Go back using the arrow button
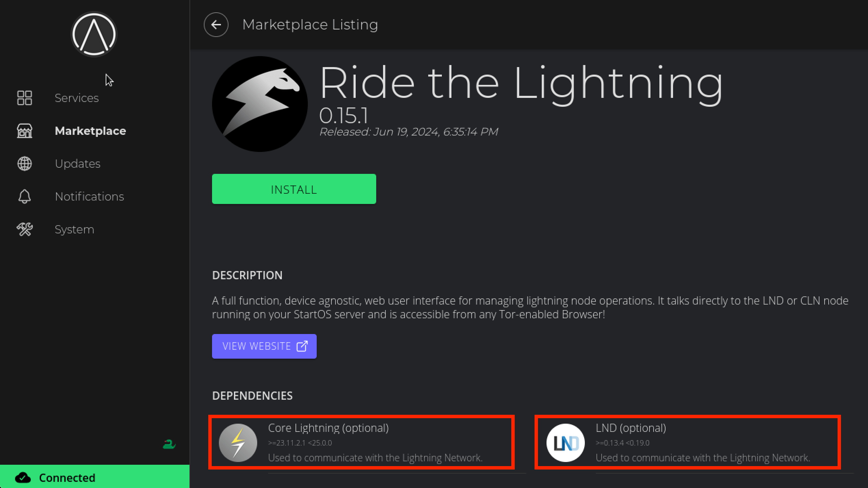The width and height of the screenshot is (868, 488). click(x=216, y=25)
